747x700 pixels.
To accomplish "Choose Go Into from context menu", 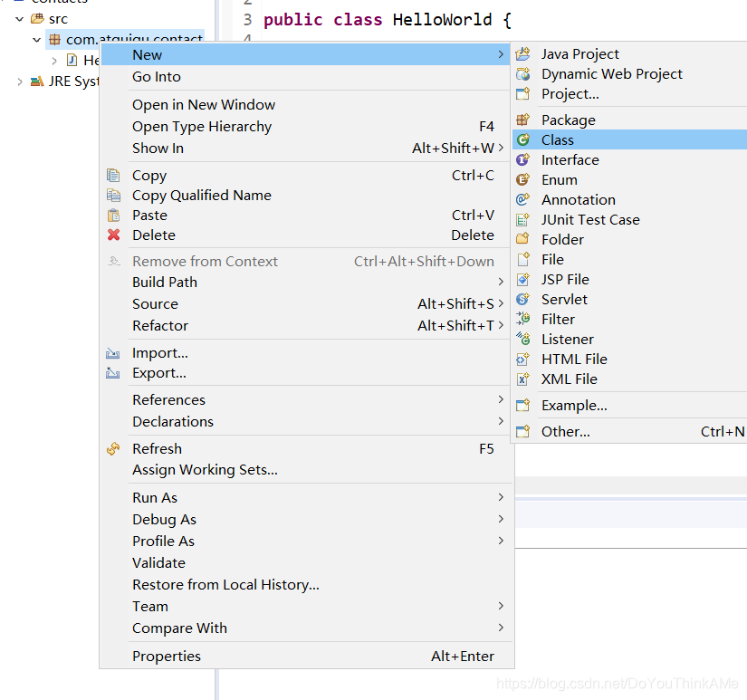I will pos(307,77).
